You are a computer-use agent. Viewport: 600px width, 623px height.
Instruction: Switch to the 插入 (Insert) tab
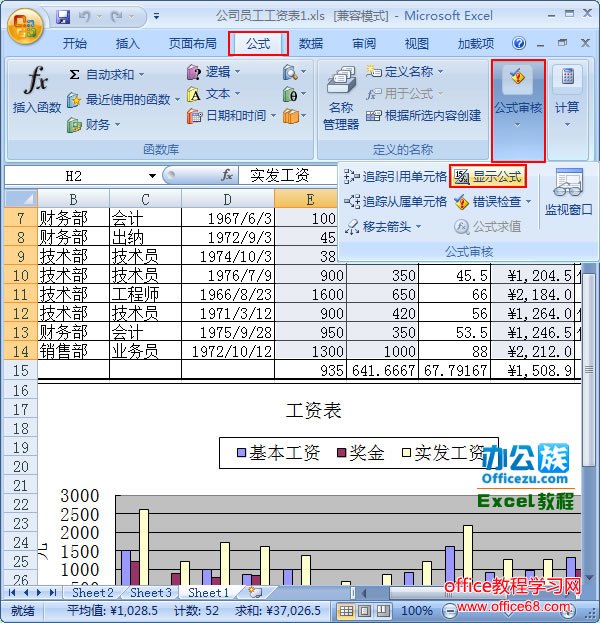(127, 43)
